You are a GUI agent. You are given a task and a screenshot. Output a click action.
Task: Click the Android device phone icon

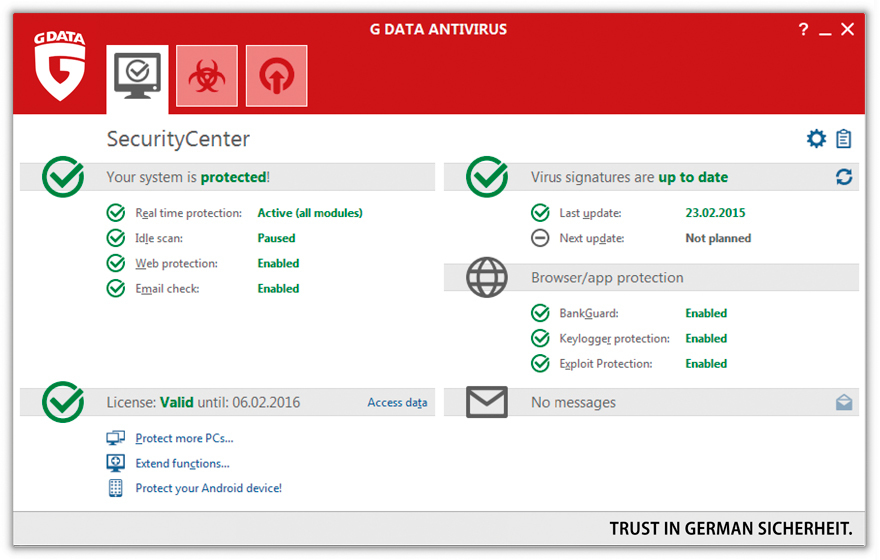(116, 488)
